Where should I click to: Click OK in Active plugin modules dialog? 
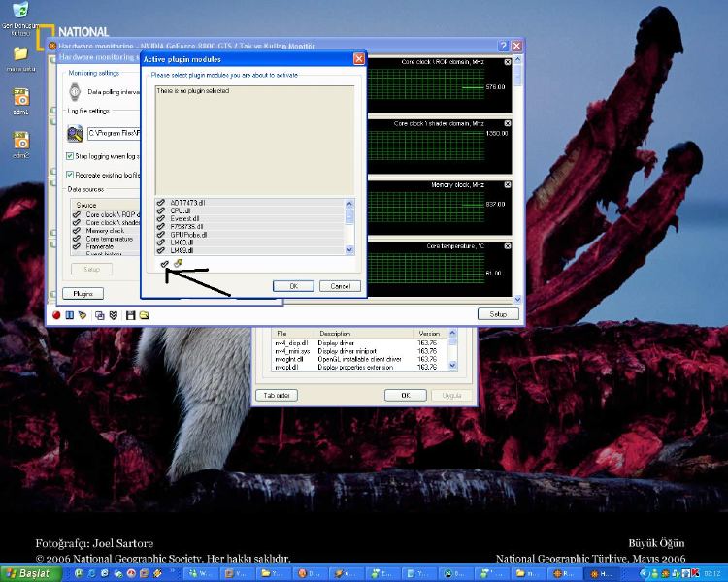tap(293, 286)
